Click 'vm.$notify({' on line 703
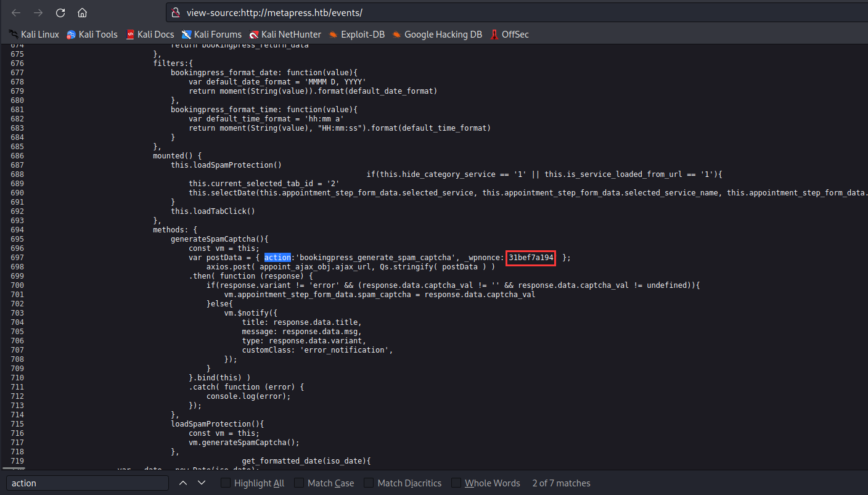Viewport: 868px width, 495px height. coord(251,313)
